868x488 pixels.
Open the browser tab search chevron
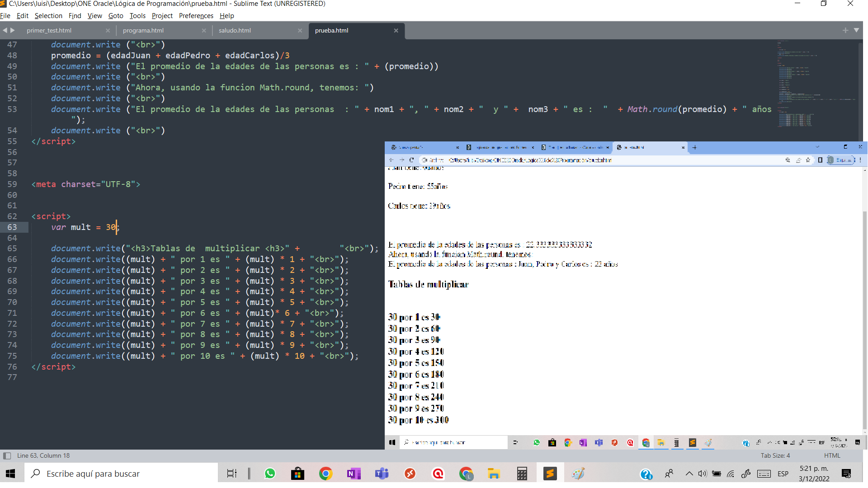[817, 147]
